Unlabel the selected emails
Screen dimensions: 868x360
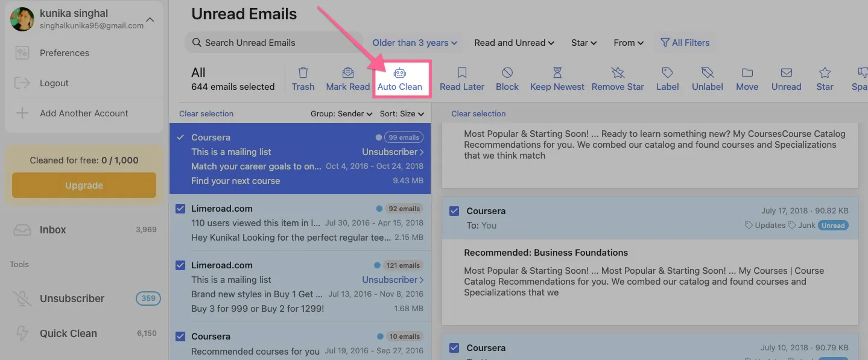(708, 79)
